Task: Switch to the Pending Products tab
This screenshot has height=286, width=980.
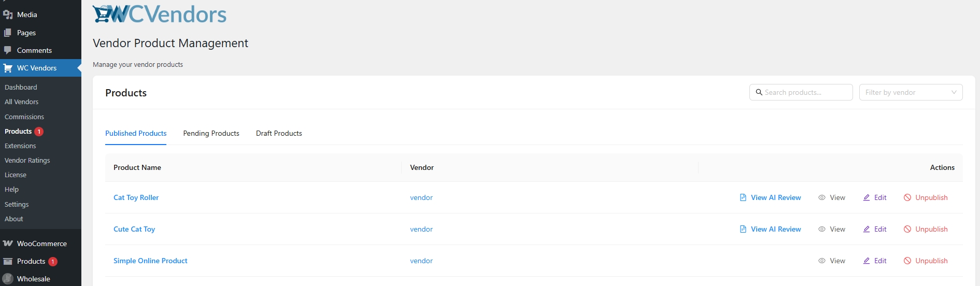Action: coord(211,133)
